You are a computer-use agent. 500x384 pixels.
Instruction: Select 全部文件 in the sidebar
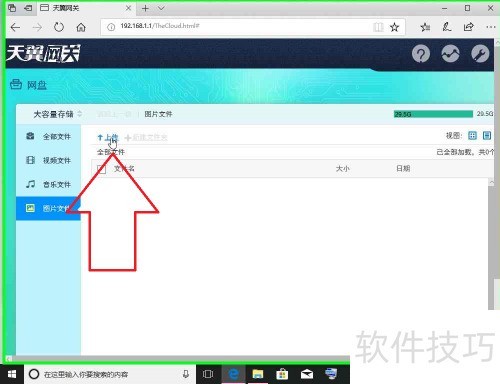click(x=48, y=136)
